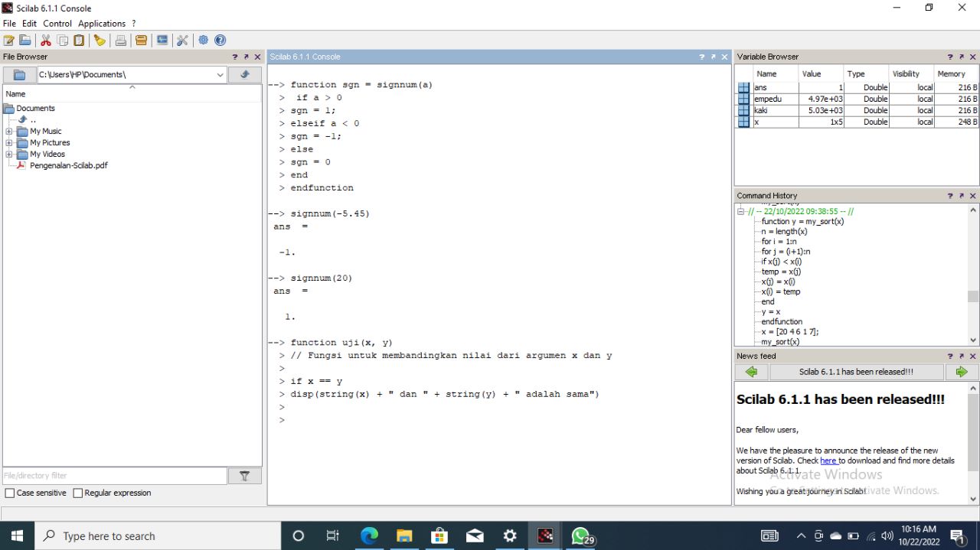
Task: Apply file filter funnel button
Action: [245, 476]
